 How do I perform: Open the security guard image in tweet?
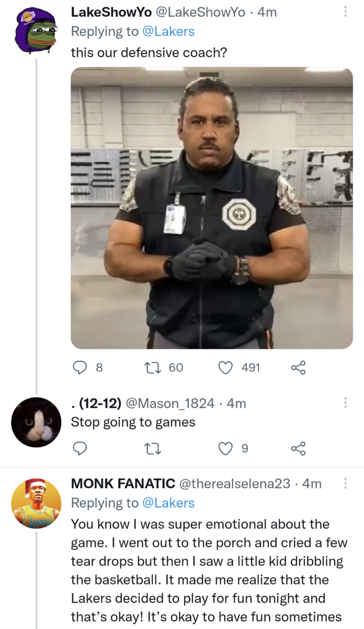click(212, 208)
